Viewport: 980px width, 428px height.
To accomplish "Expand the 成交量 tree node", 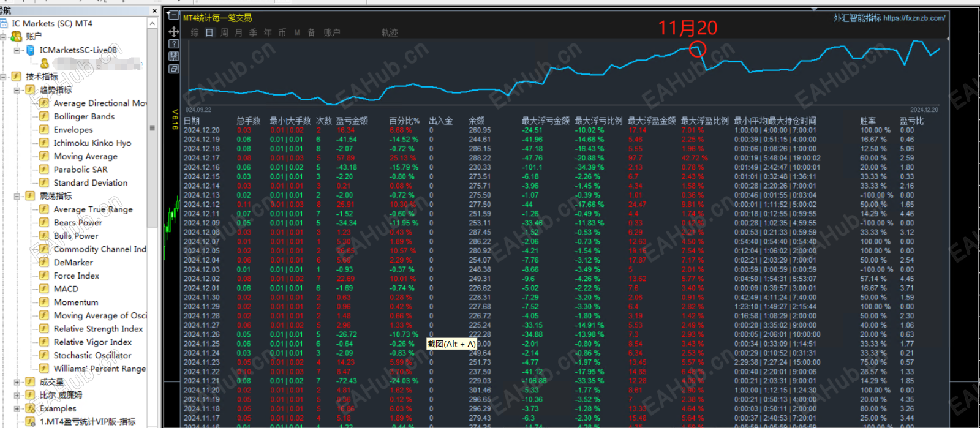I will coord(17,382).
